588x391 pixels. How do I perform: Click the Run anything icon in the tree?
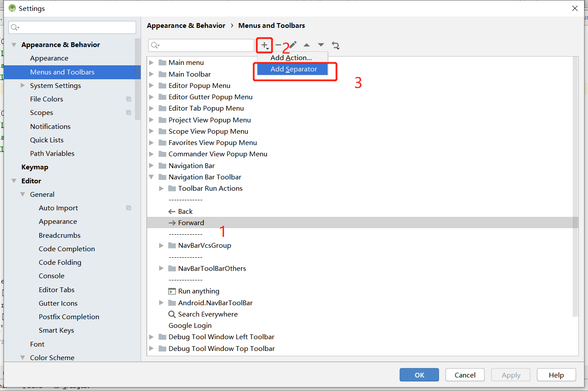(172, 291)
